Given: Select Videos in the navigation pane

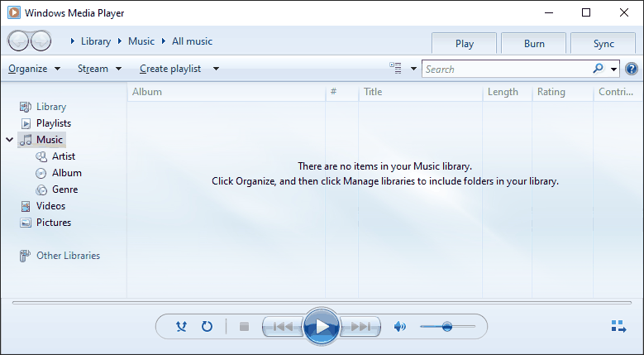Looking at the screenshot, I should point(50,206).
